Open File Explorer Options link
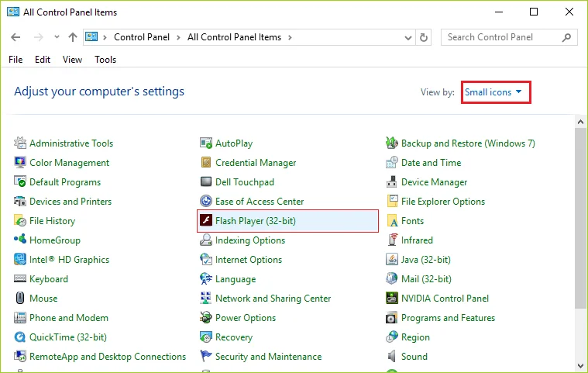The image size is (588, 373). point(443,202)
